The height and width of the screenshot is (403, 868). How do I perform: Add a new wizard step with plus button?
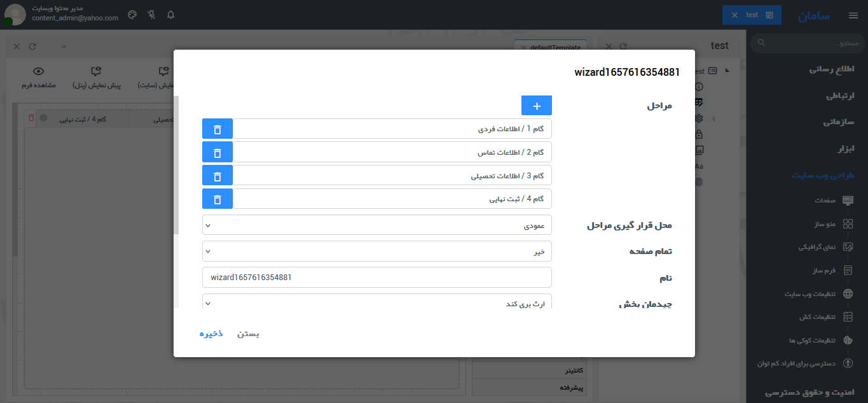coord(537,106)
